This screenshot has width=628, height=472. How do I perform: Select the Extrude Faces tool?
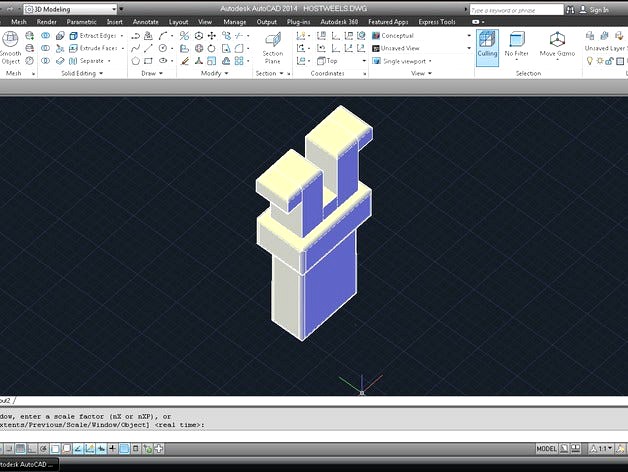(x=92, y=48)
